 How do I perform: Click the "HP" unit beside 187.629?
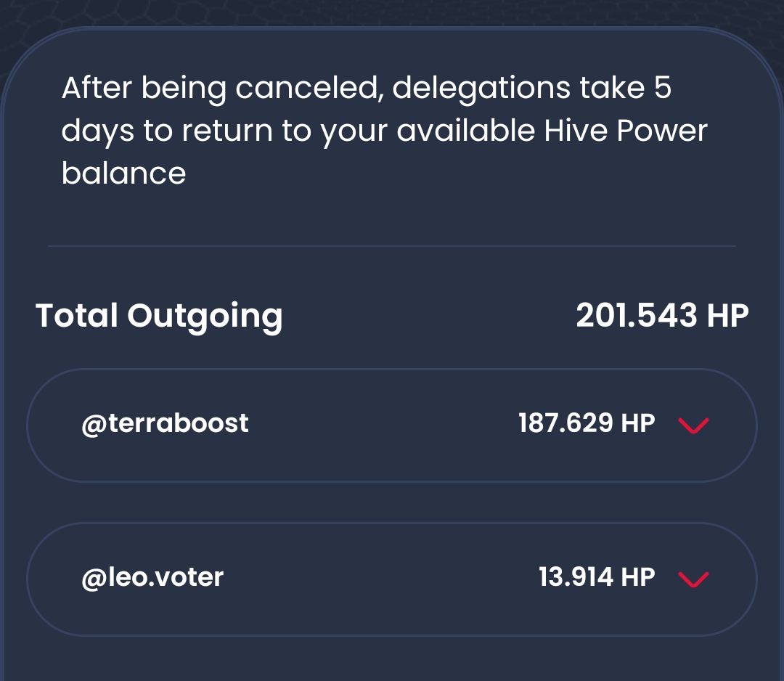[638, 423]
